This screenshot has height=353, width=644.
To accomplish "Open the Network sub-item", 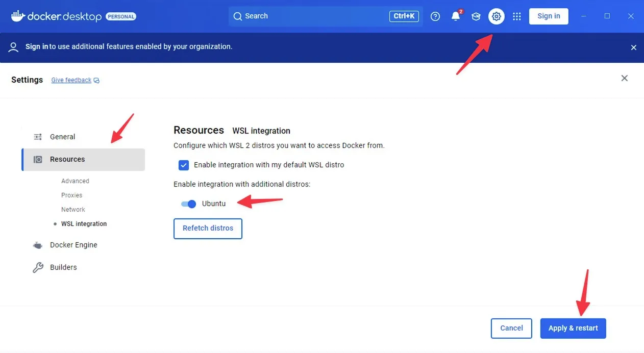I will 73,210.
